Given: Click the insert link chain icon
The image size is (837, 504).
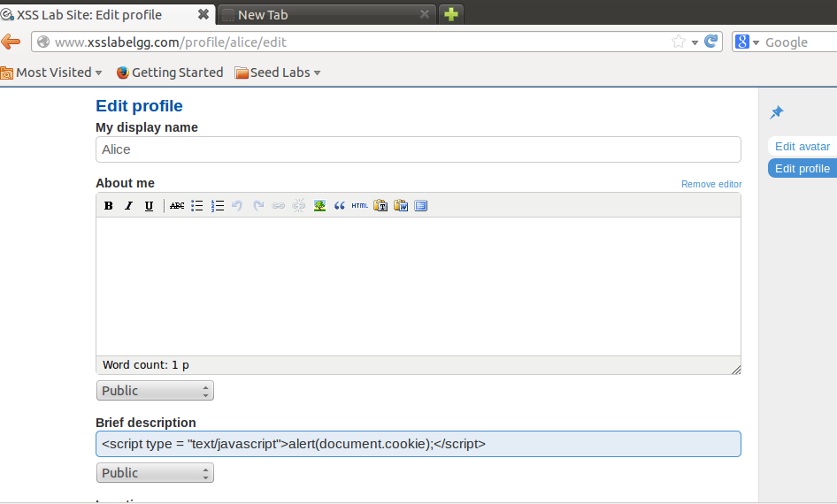Looking at the screenshot, I should coord(278,206).
